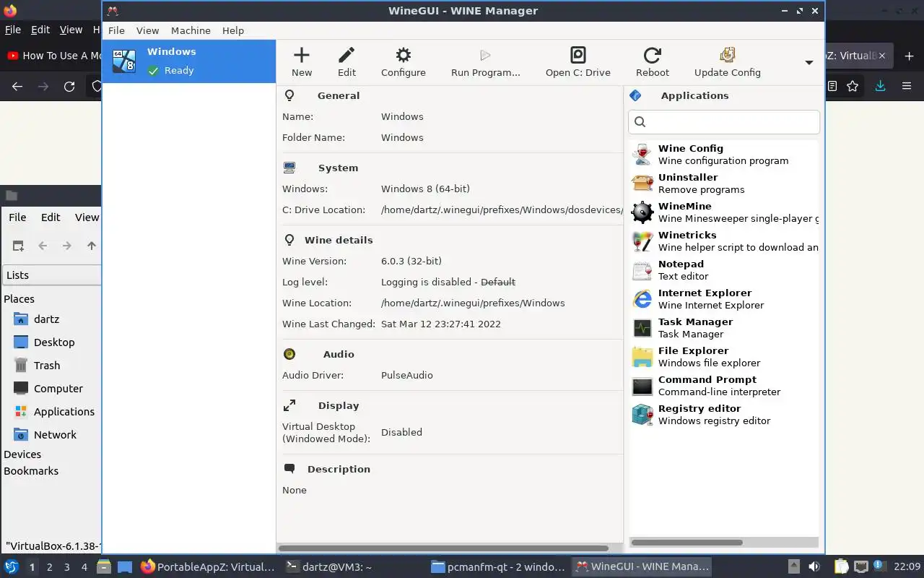Open the pcmanfm File menu

(x=17, y=217)
